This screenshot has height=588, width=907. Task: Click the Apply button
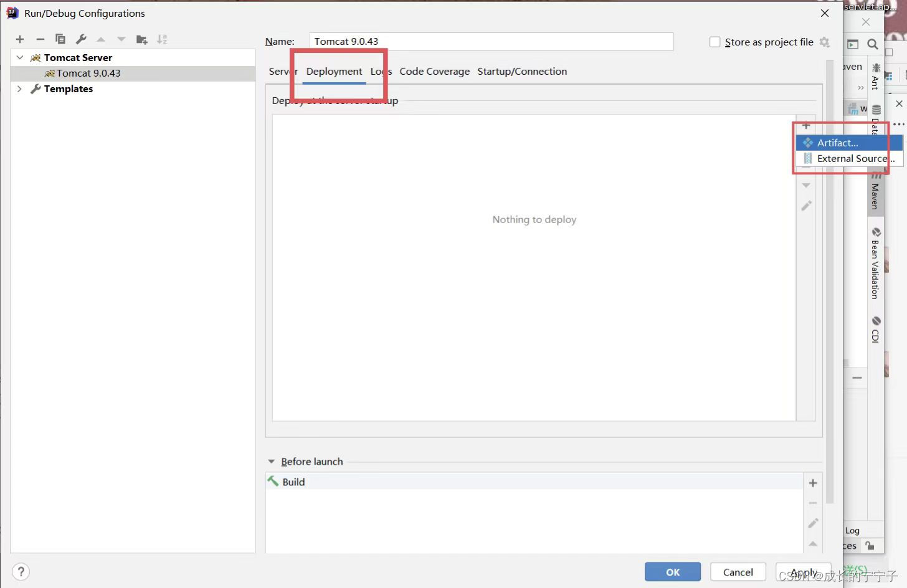click(x=804, y=572)
